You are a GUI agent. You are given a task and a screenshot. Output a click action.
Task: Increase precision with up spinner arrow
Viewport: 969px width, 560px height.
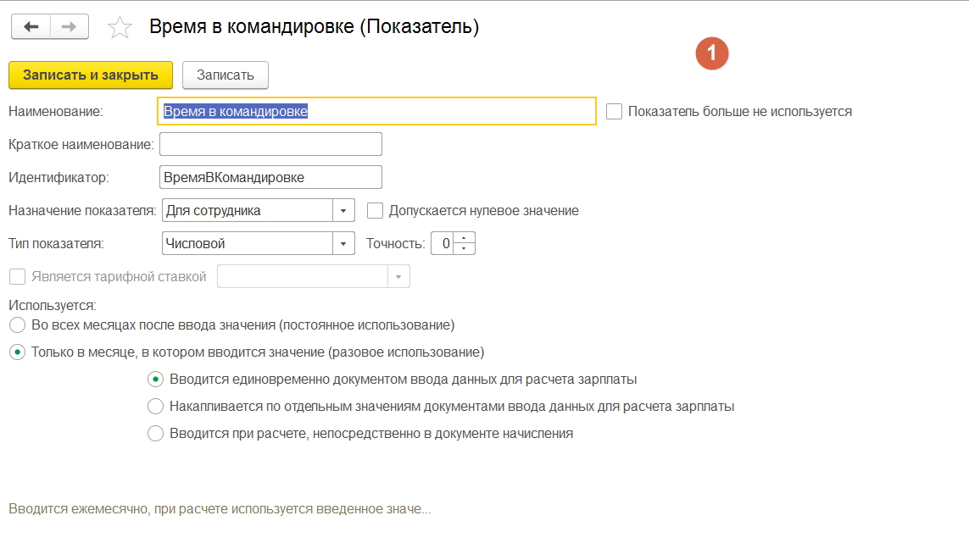[x=465, y=238]
